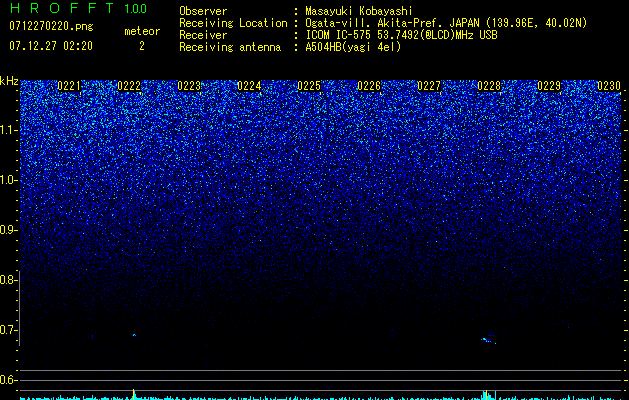Click the 0222 time marker
Viewport: 629px width, 400px height.
(x=129, y=86)
